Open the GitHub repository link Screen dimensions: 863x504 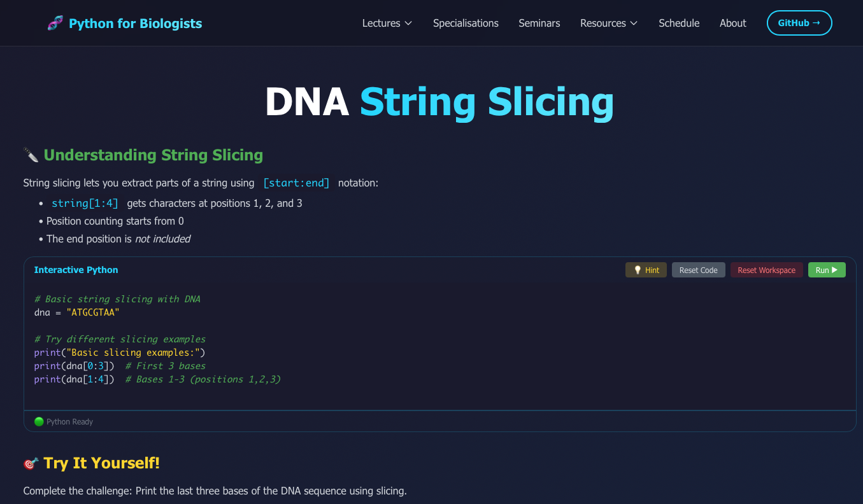click(799, 22)
